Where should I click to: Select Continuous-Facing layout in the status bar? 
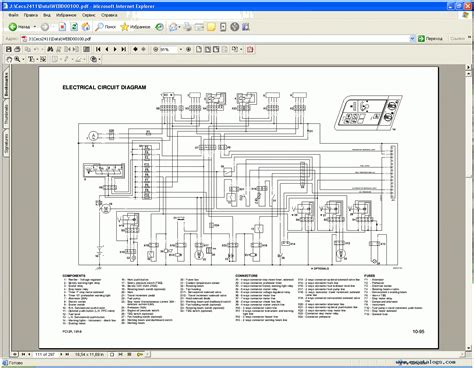pos(129,354)
